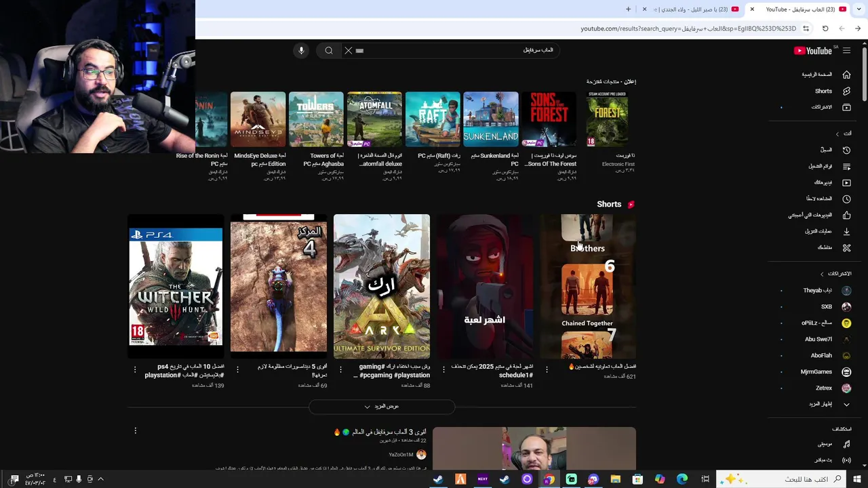Clear the search query with the X
The image size is (868, 488).
pos(349,50)
